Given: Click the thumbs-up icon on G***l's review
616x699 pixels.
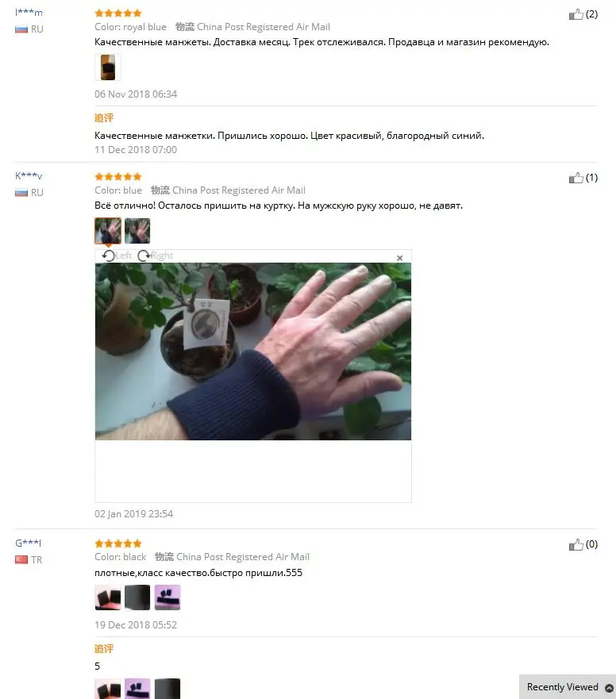Looking at the screenshot, I should pos(576,544).
